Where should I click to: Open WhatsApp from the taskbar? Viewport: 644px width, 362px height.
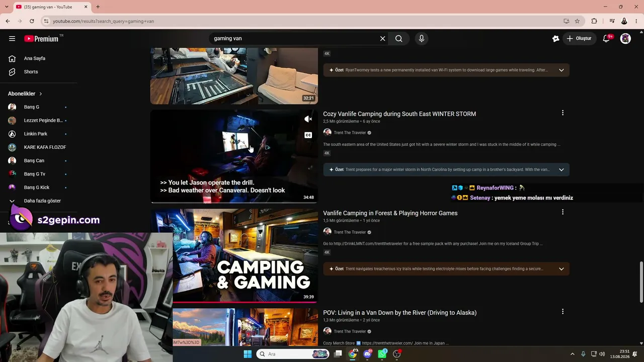click(x=382, y=354)
